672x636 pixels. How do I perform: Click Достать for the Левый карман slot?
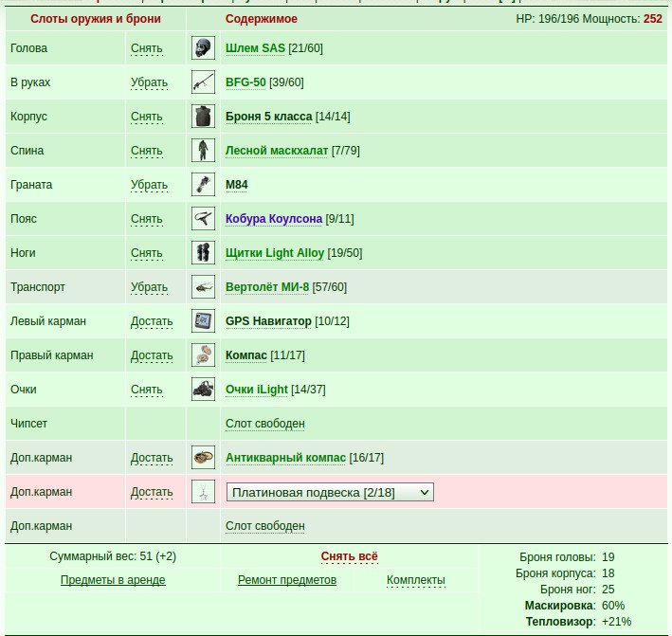tap(152, 321)
